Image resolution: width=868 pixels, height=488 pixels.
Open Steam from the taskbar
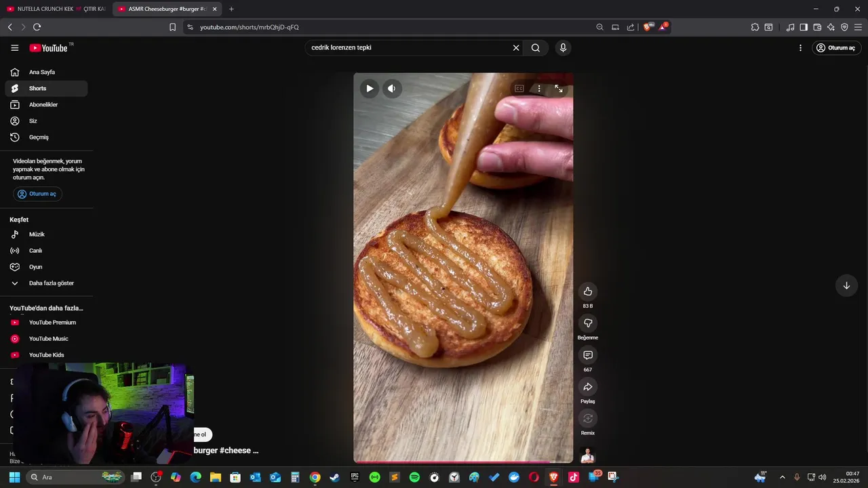tap(335, 477)
